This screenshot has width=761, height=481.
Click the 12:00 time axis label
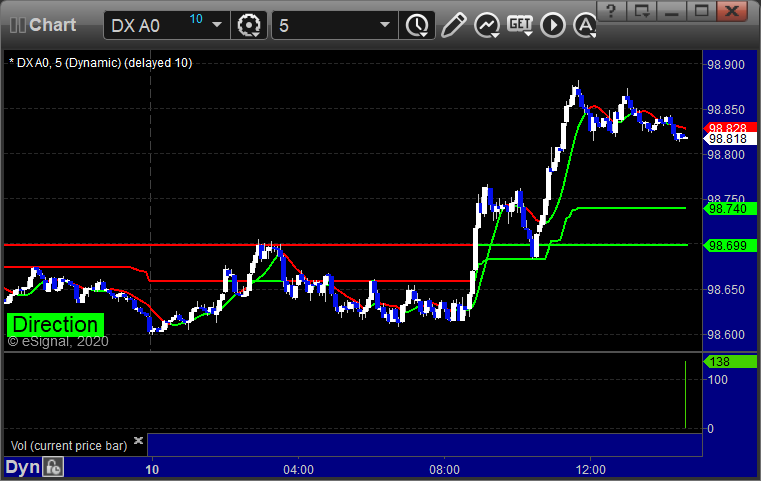coord(591,470)
